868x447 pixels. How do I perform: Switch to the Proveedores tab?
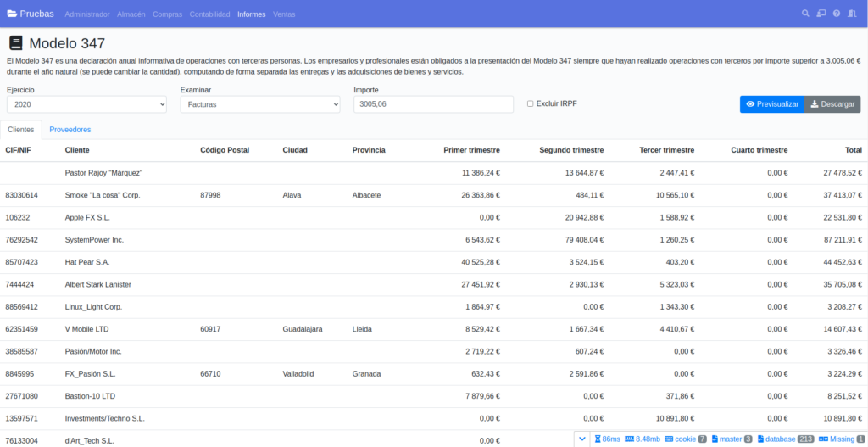click(x=70, y=130)
